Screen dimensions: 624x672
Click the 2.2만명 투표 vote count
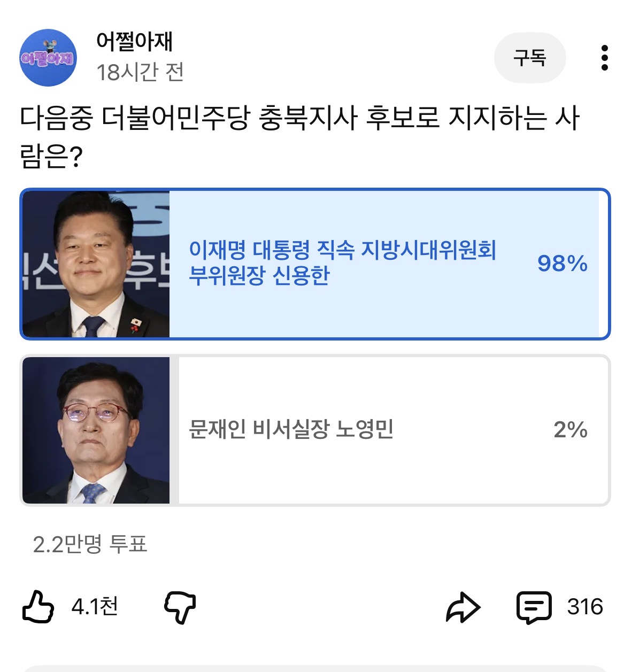90,544
